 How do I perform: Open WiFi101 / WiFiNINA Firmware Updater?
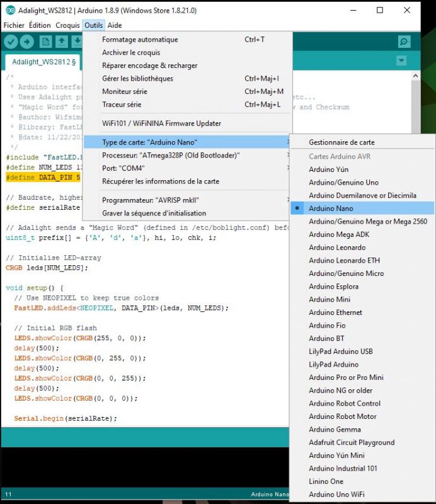(188, 123)
